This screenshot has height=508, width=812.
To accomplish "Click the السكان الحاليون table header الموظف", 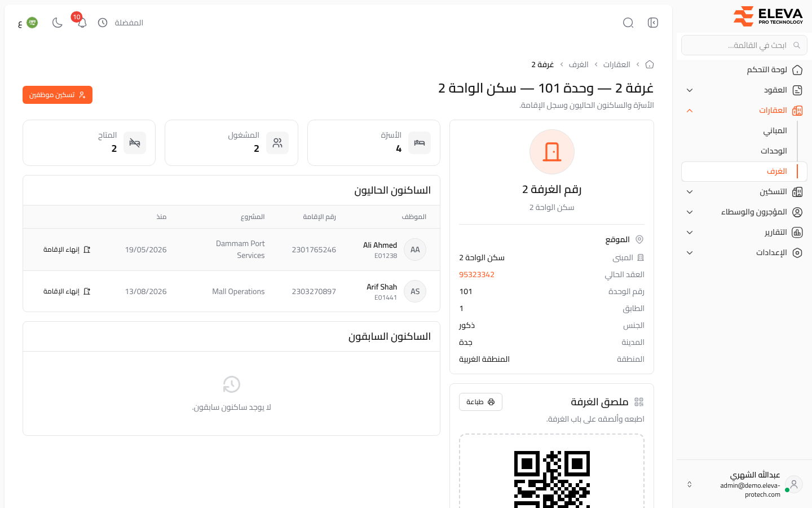I will [x=414, y=217].
